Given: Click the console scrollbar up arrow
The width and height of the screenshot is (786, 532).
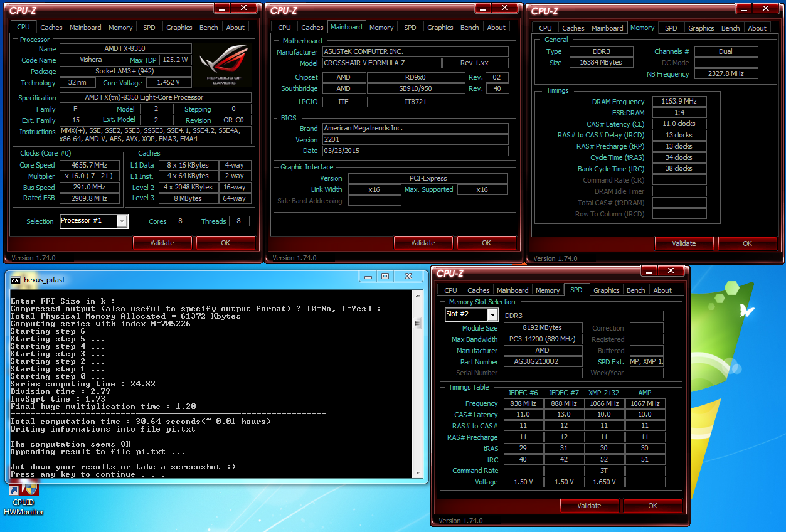Looking at the screenshot, I should pos(417,295).
